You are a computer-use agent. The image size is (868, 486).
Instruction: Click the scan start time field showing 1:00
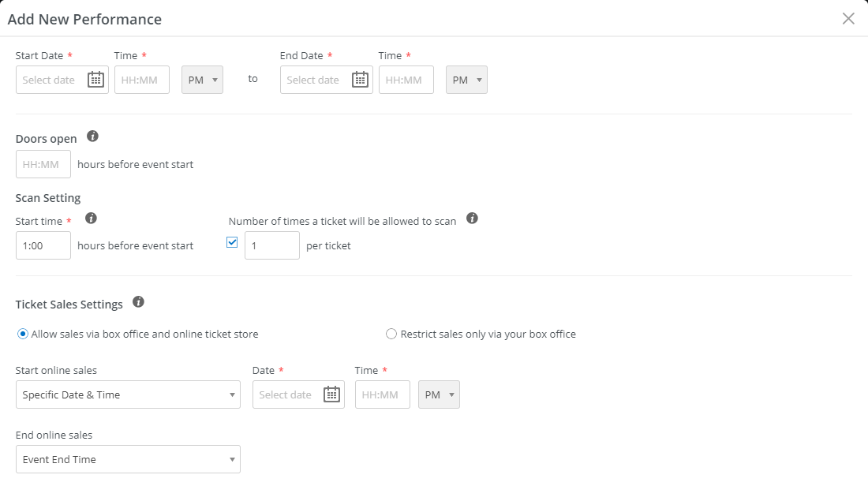pyautogui.click(x=43, y=245)
